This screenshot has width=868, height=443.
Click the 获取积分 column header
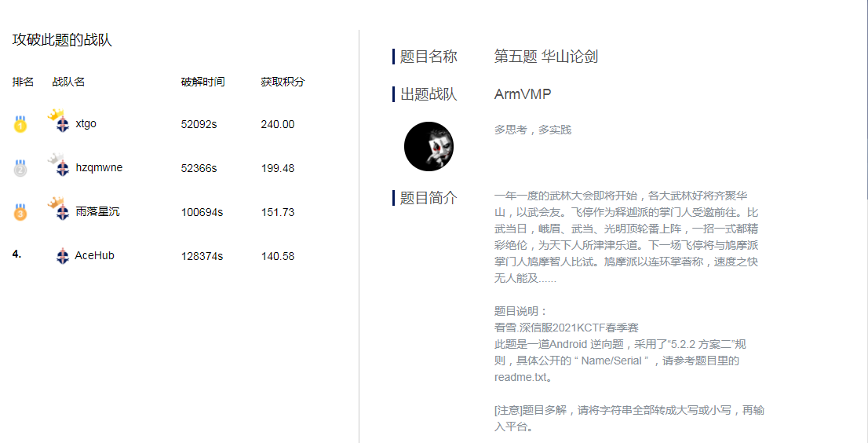(x=283, y=82)
